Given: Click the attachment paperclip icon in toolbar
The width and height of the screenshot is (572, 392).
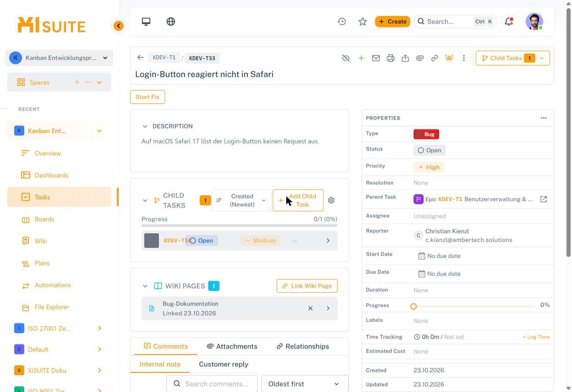Looking at the screenshot, I should point(420,58).
